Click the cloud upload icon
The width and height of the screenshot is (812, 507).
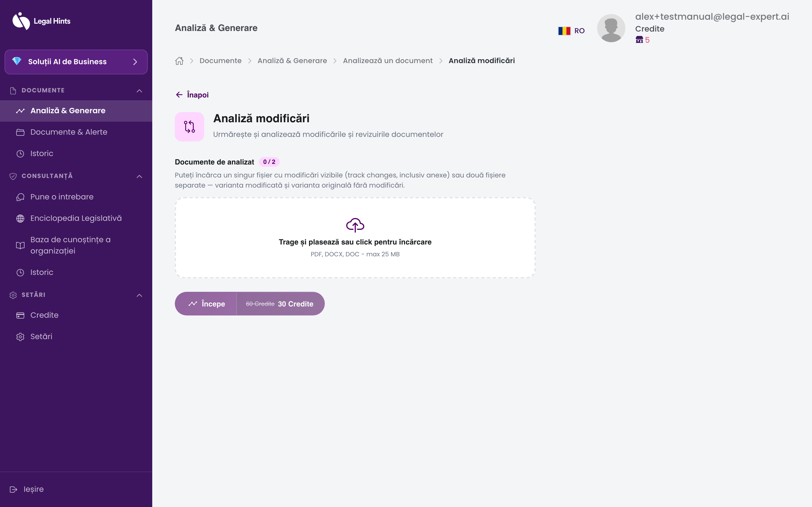coord(355,225)
